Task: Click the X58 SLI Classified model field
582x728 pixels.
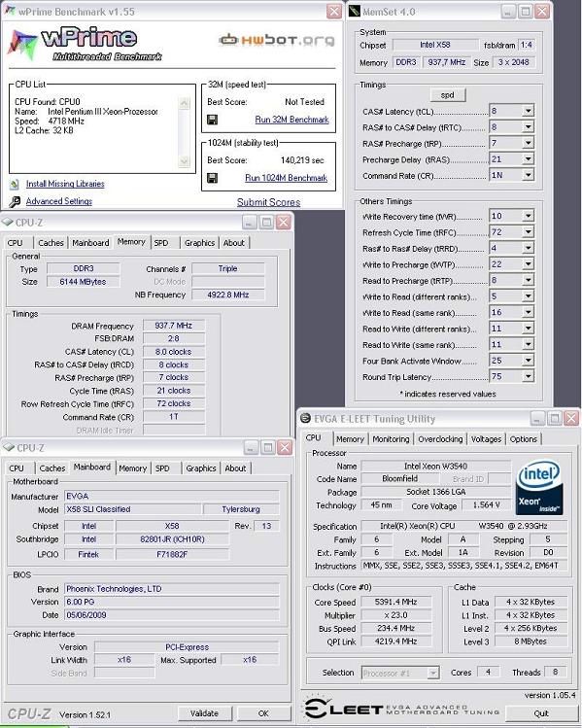Action: coord(132,509)
